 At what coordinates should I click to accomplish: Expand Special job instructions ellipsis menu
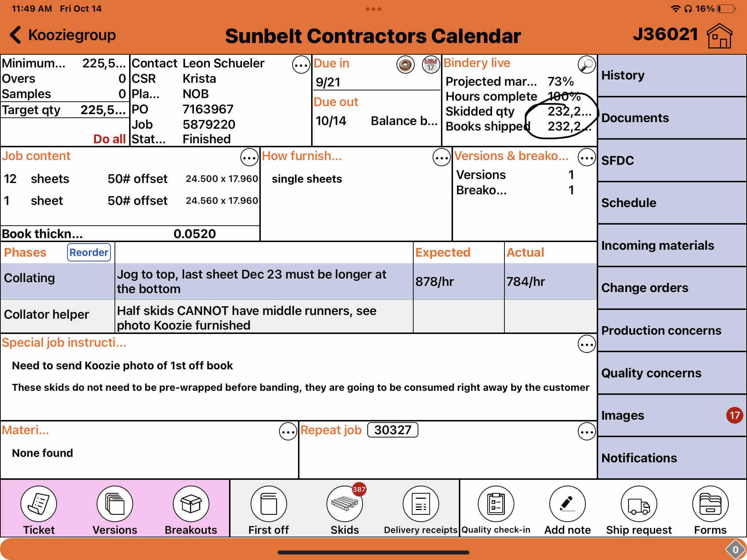coord(587,344)
